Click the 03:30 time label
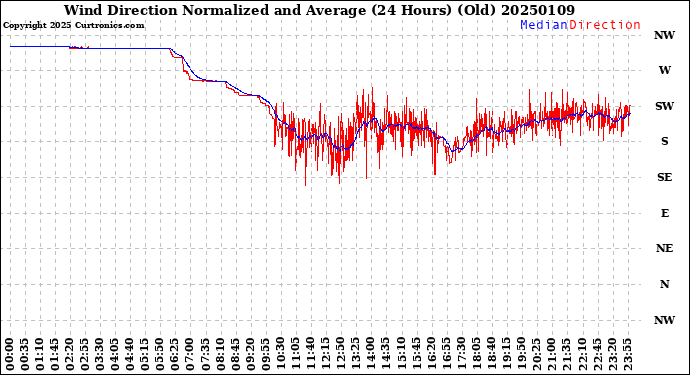Viewport: 690px width, 375px height. coord(100,355)
